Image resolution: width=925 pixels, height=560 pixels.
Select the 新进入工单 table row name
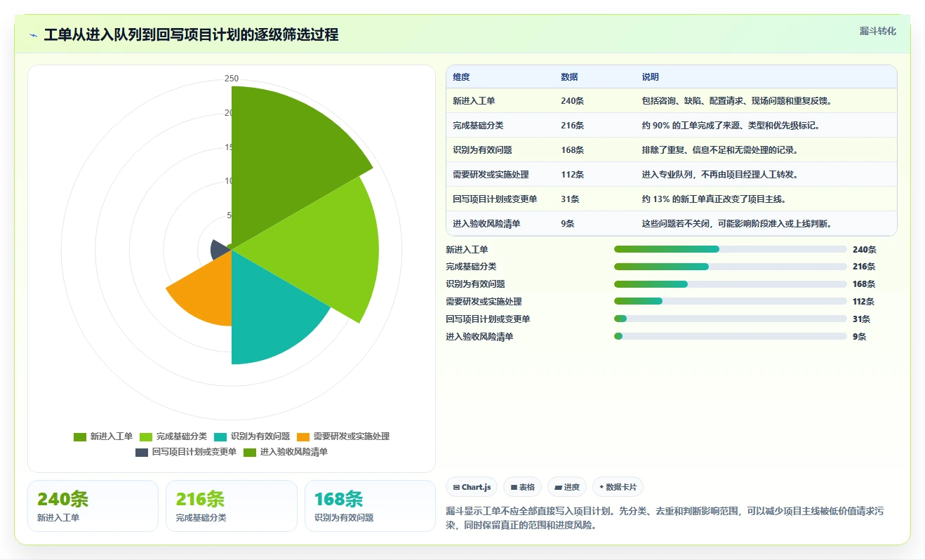474,101
